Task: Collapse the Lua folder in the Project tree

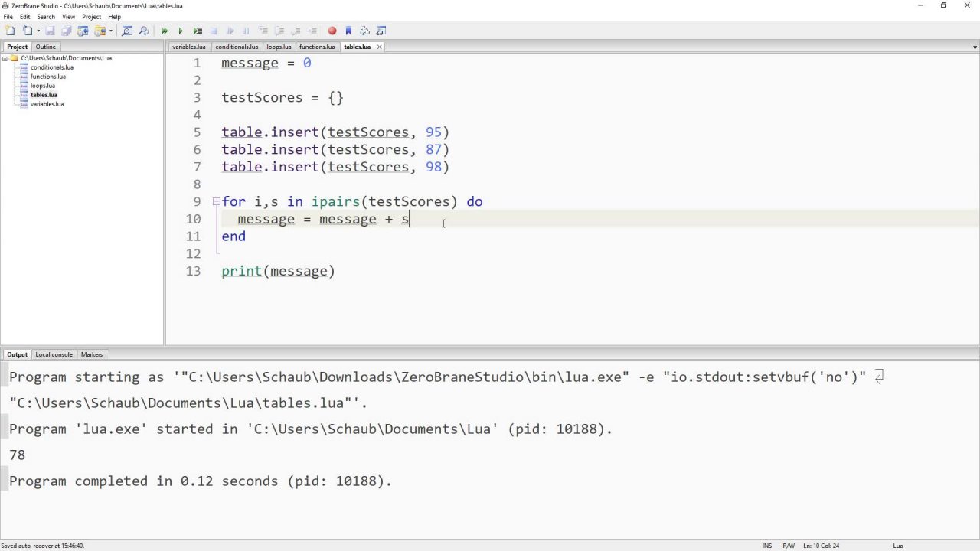Action: [x=6, y=57]
